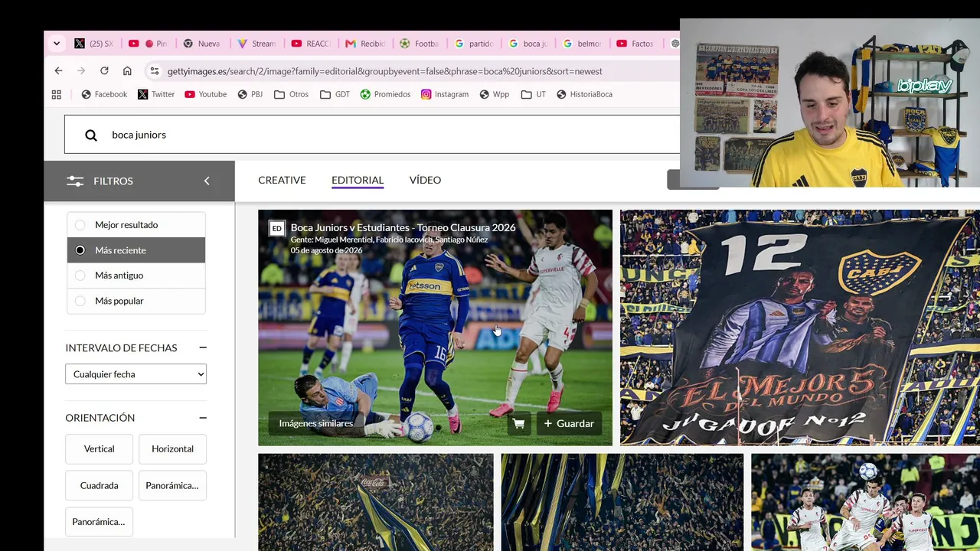Switch to the Stream browser tab
980x551 pixels.
[x=257, y=44]
